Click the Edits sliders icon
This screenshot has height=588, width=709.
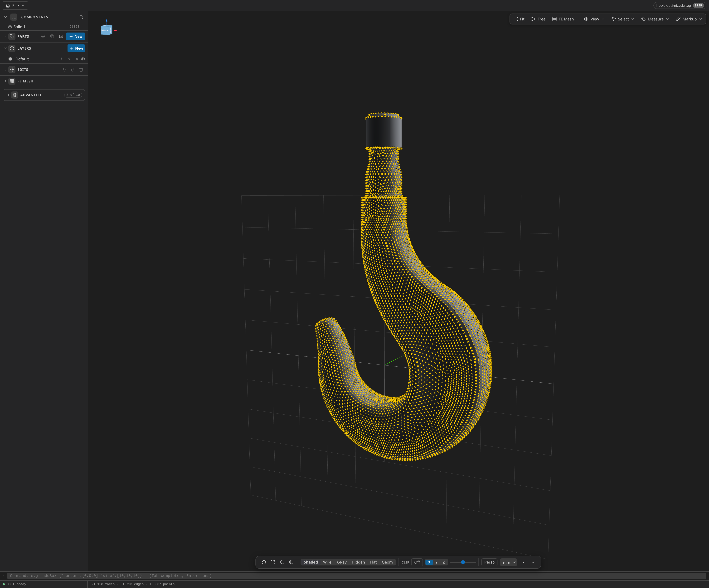pyautogui.click(x=12, y=70)
